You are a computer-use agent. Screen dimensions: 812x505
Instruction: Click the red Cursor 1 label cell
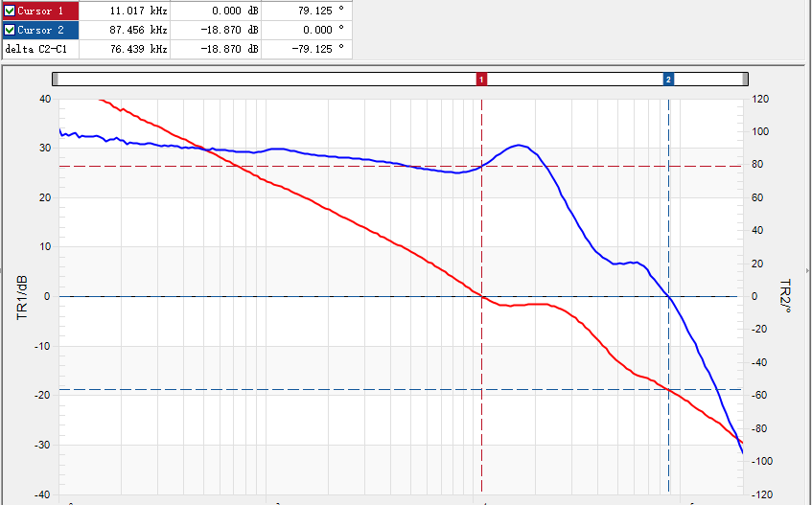(x=42, y=11)
